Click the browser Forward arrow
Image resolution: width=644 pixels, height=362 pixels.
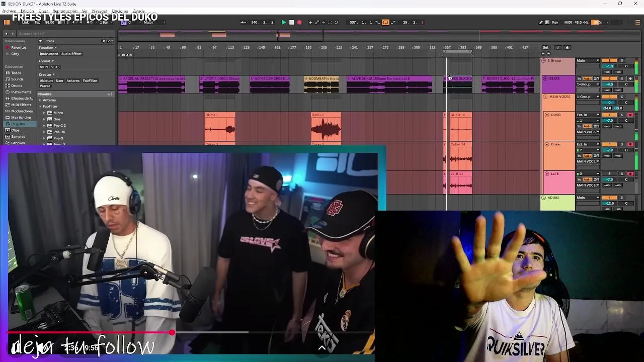(12, 34)
